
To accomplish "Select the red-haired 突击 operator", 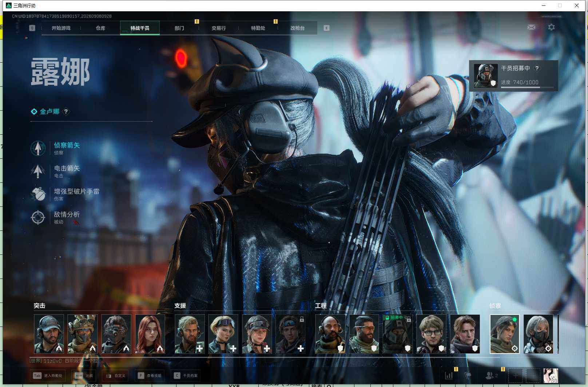I will coord(150,334).
